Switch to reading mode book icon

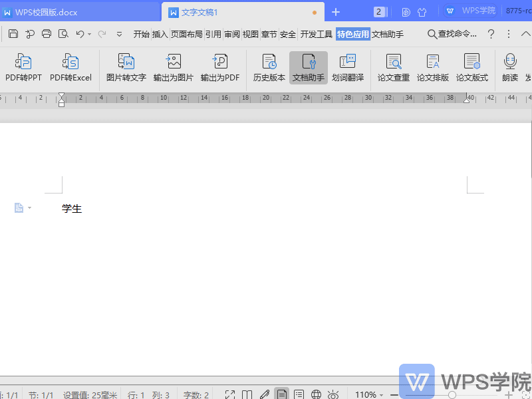(x=247, y=394)
